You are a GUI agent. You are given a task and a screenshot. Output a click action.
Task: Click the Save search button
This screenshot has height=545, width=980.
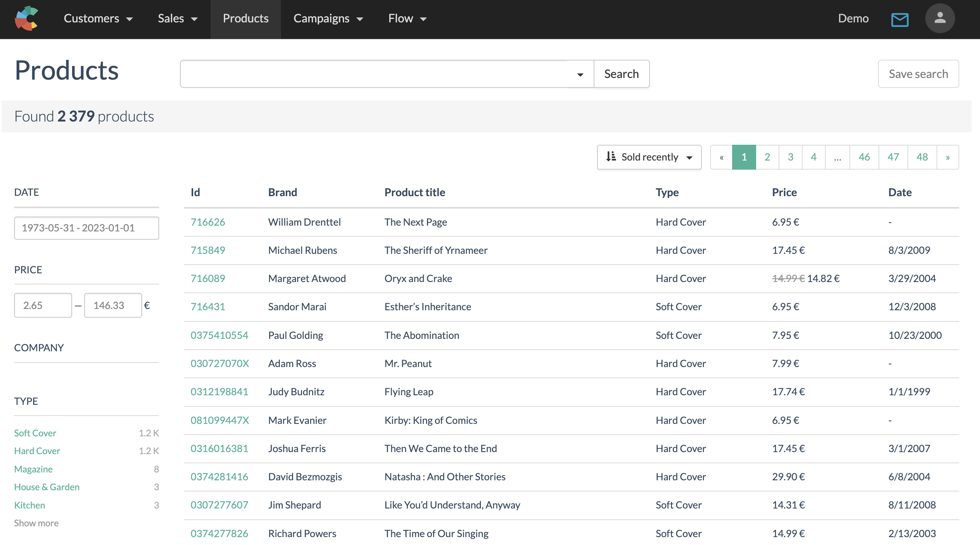918,73
